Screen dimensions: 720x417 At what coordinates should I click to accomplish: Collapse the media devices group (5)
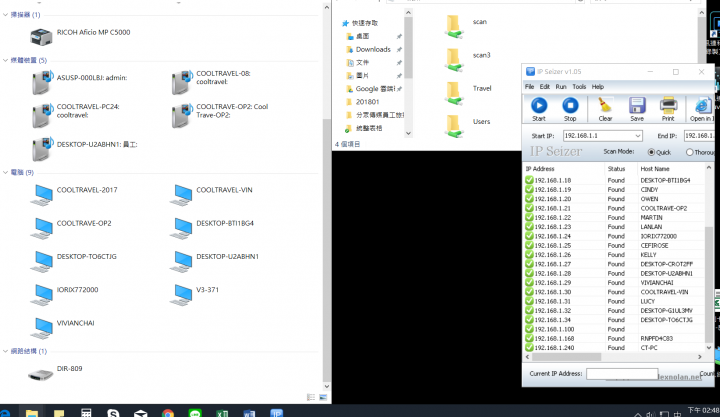click(6, 60)
